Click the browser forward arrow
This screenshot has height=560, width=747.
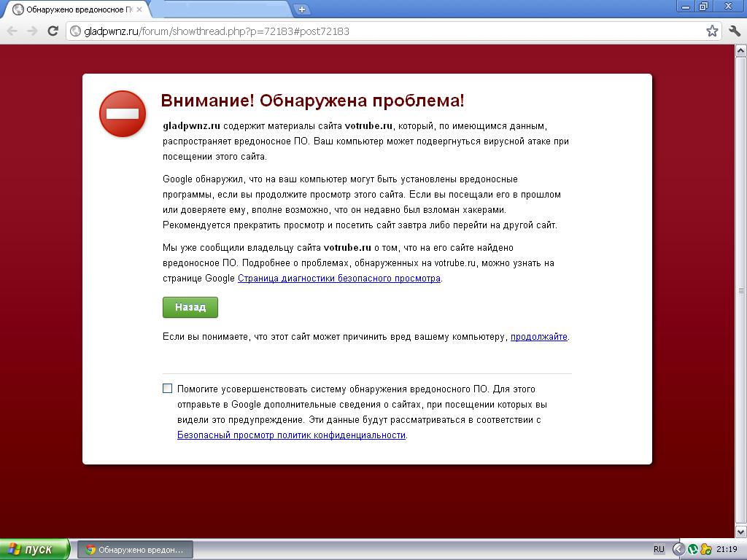click(x=32, y=31)
